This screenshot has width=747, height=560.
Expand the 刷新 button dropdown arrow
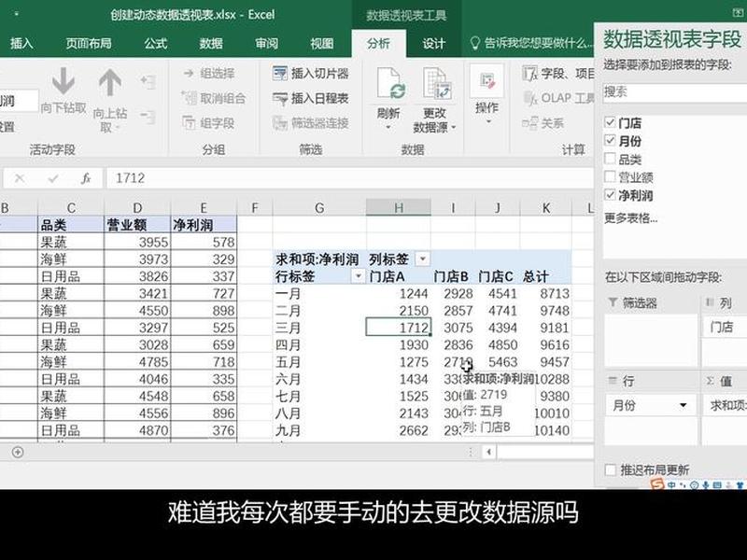coord(388,127)
